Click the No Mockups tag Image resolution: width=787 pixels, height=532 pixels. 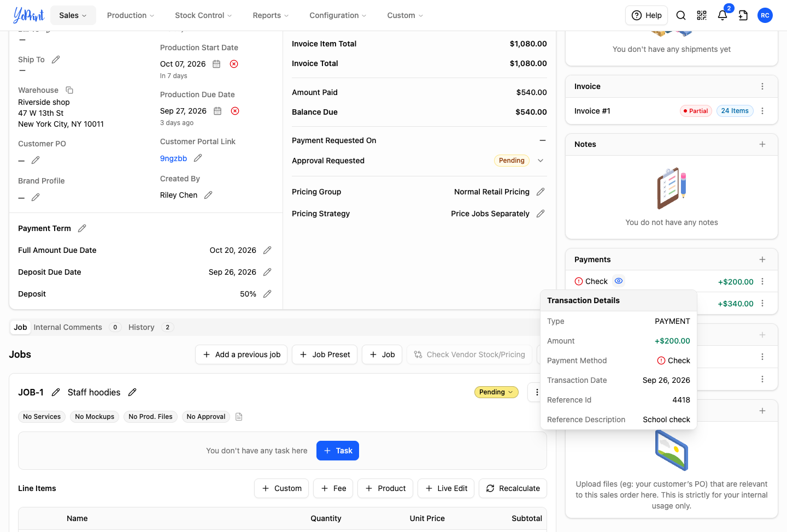[95, 417]
